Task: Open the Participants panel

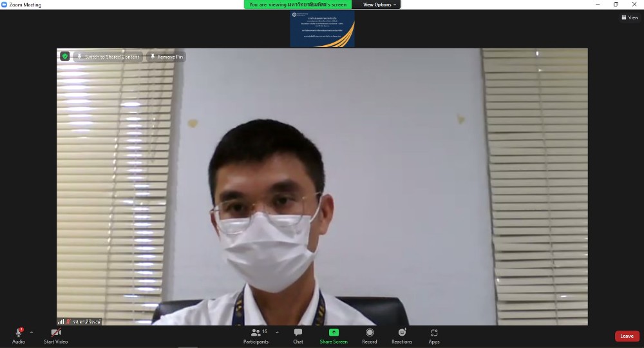Action: [256, 333]
